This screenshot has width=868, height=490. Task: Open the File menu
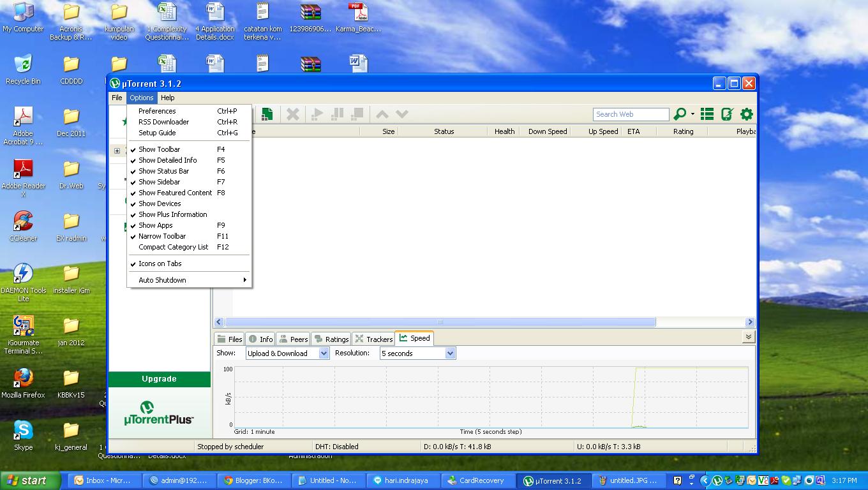pyautogui.click(x=117, y=98)
